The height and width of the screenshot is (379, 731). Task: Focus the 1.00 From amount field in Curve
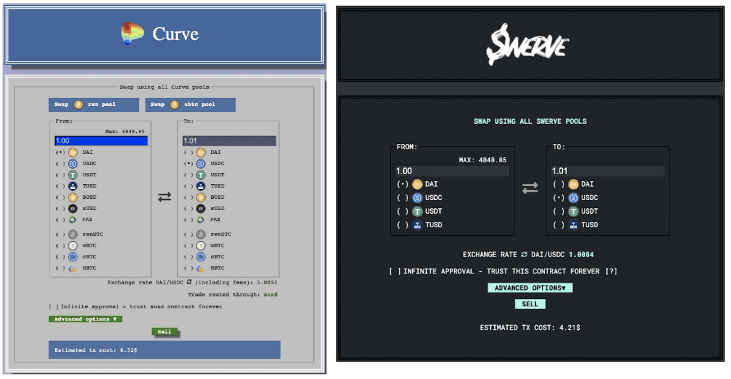pyautogui.click(x=101, y=141)
